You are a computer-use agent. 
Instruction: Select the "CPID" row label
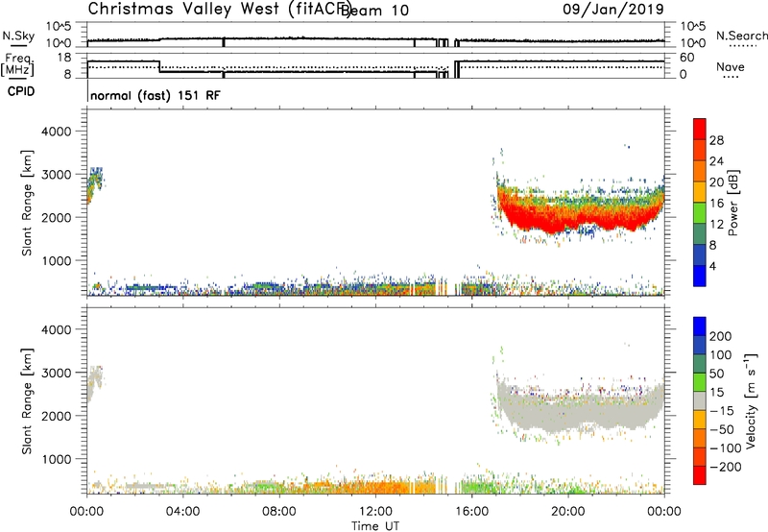click(21, 91)
